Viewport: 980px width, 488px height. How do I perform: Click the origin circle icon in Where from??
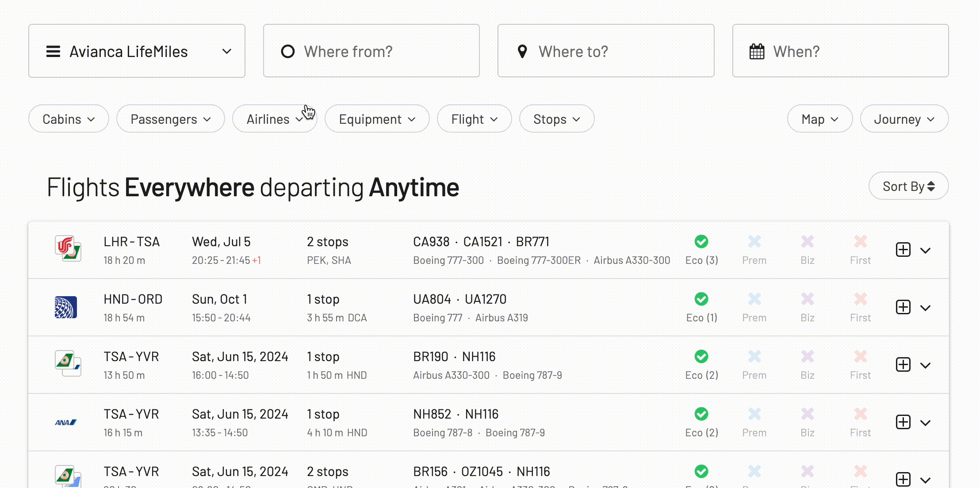pos(288,52)
